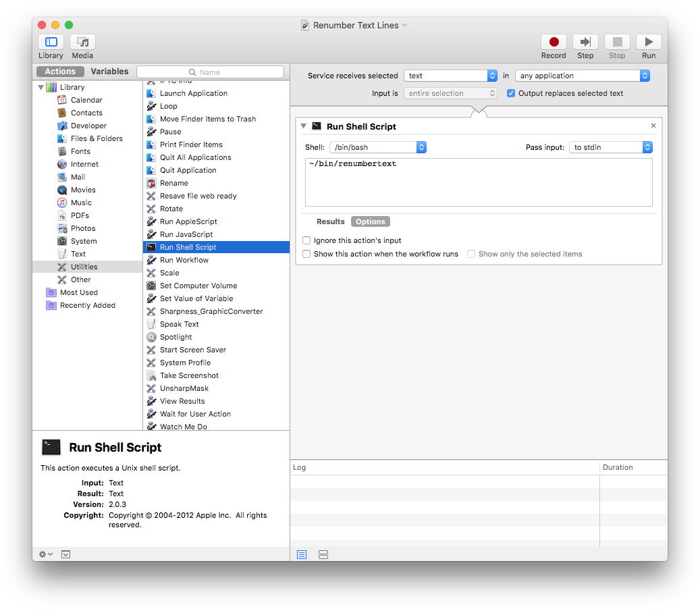The height and width of the screenshot is (611, 700).
Task: Open the gear settings menu at bottom left
Action: pyautogui.click(x=45, y=554)
